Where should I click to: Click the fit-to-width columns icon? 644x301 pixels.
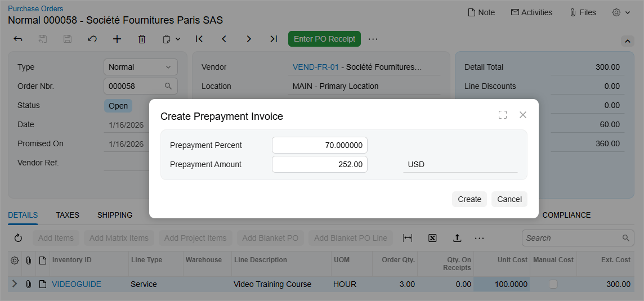408,238
